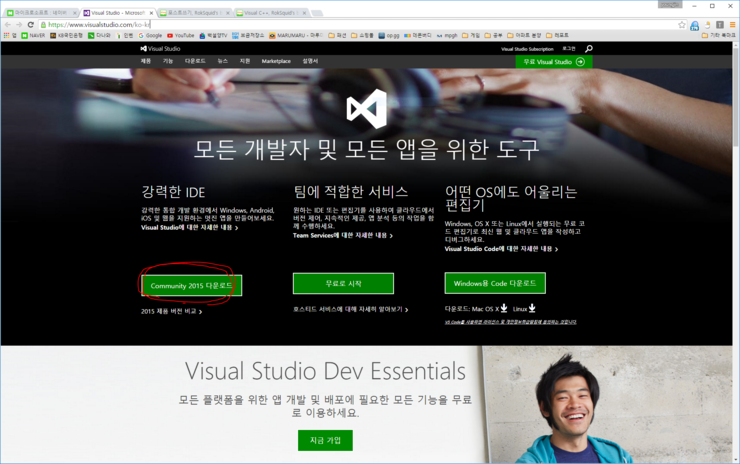This screenshot has height=464, width=740.
Task: Open the 다운로드 navigation menu
Action: pos(195,61)
